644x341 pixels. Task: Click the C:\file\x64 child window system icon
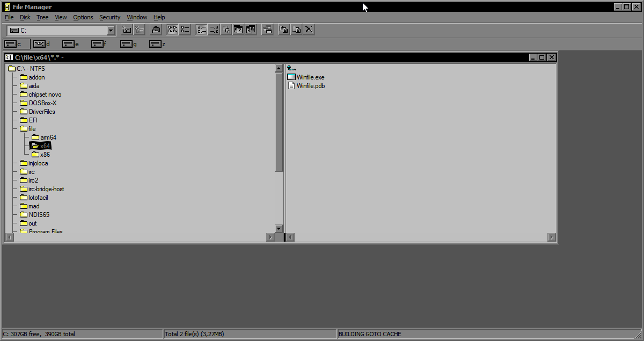[x=9, y=57]
